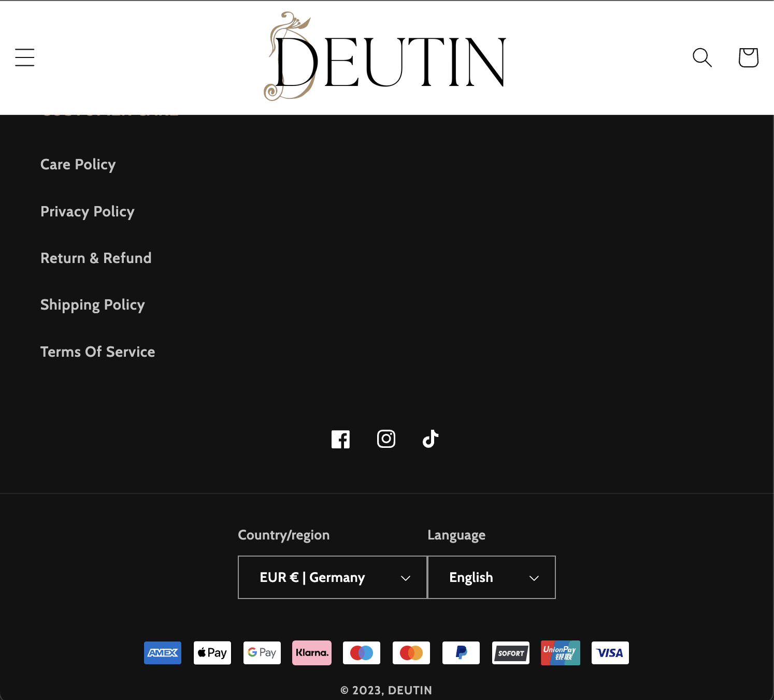
Task: Click the Facebook social icon
Action: coord(340,439)
